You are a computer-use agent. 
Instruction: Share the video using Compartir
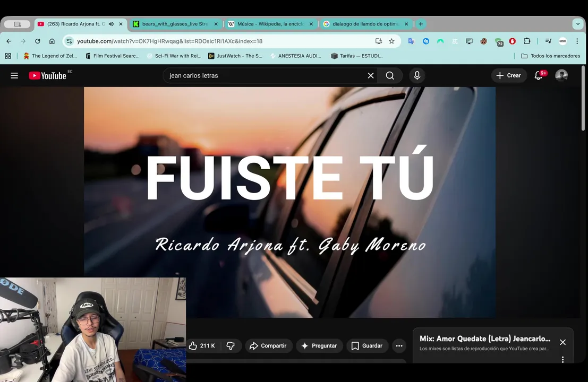(268, 346)
